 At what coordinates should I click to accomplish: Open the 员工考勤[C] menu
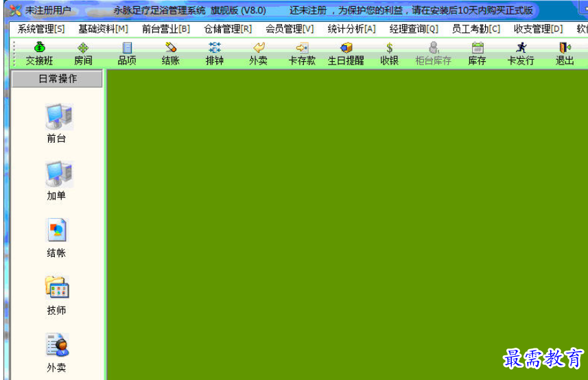(476, 29)
